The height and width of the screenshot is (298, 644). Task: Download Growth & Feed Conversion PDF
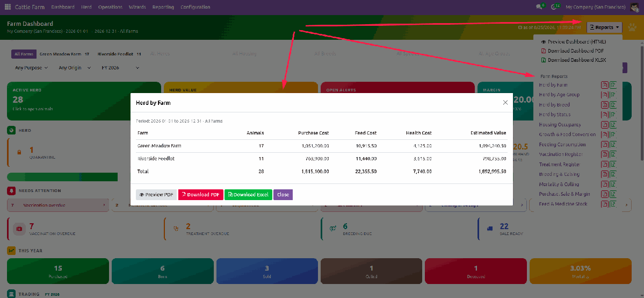(x=605, y=134)
